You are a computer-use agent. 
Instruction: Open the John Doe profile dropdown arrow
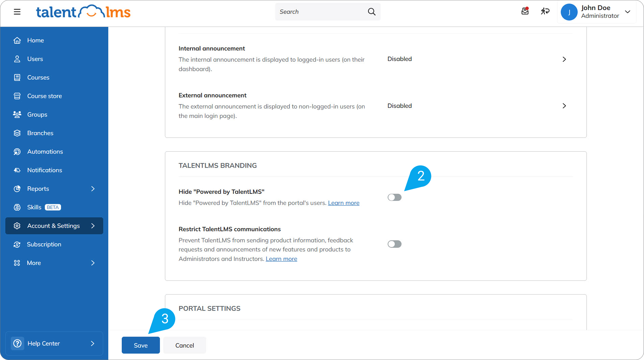[627, 12]
